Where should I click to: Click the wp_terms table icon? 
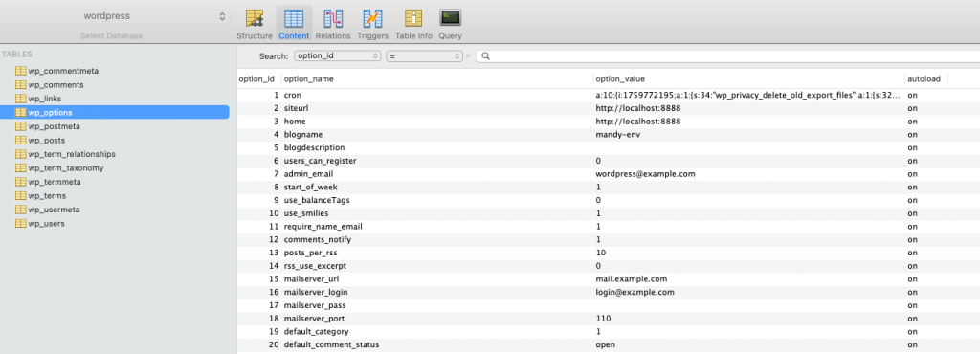tap(21, 195)
